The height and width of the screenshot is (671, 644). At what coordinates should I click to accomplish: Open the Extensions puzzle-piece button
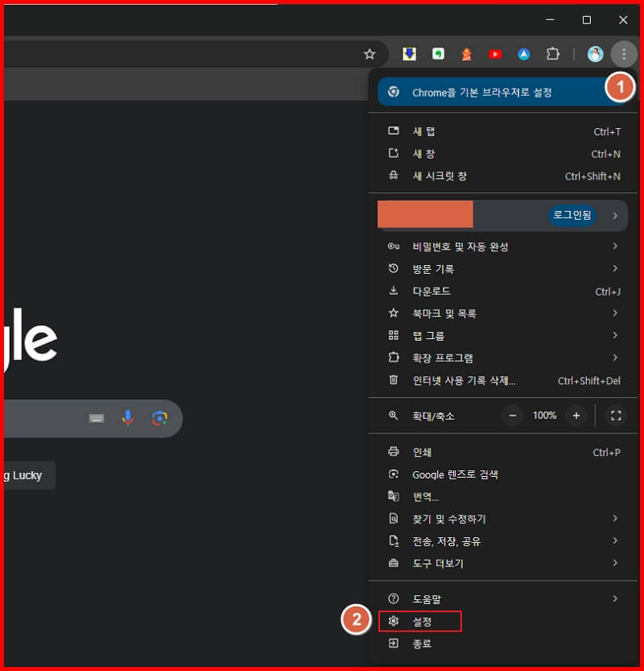pos(553,54)
